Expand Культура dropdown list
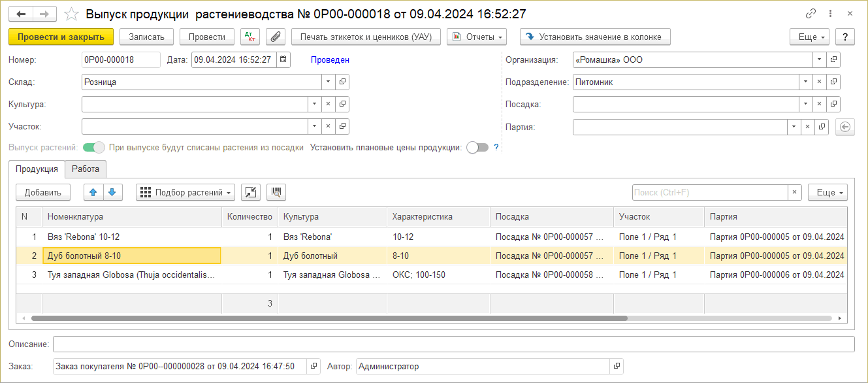Viewport: 868px width, 383px height. coord(314,104)
